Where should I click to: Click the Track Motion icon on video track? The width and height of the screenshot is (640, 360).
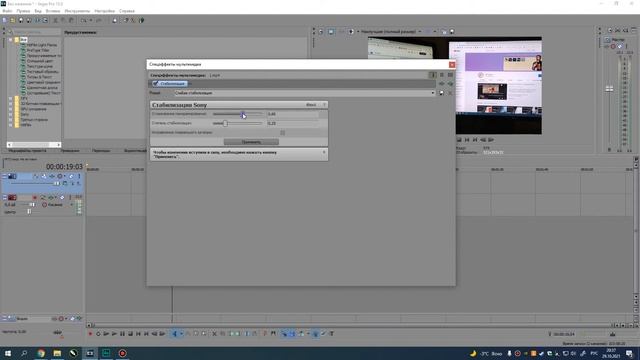(x=44, y=176)
